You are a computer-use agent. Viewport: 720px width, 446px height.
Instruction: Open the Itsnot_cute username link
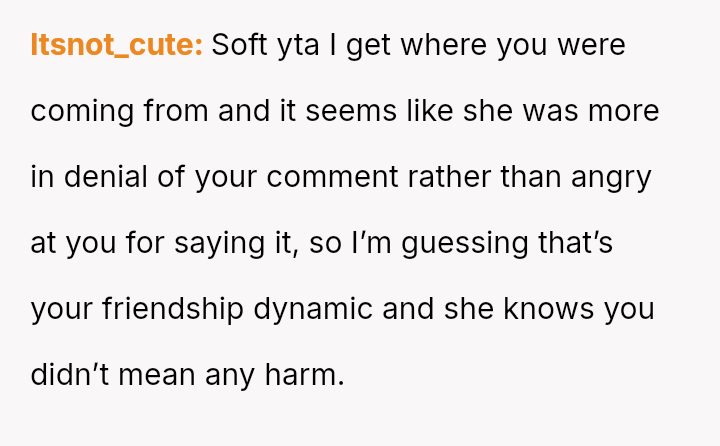coord(117,45)
